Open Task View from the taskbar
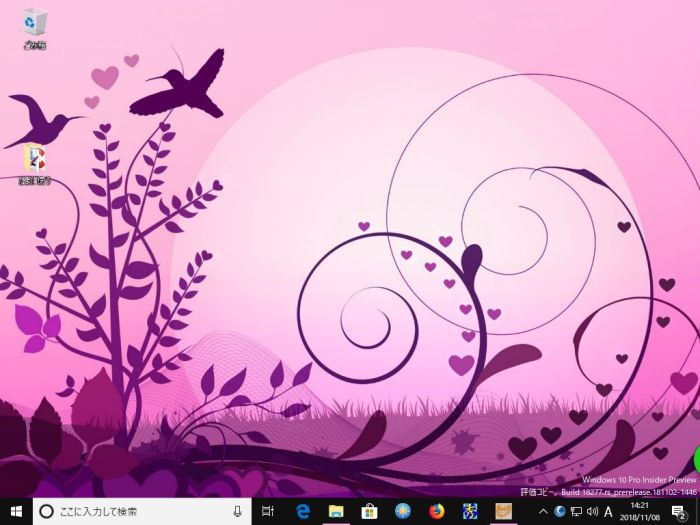 tap(268, 511)
